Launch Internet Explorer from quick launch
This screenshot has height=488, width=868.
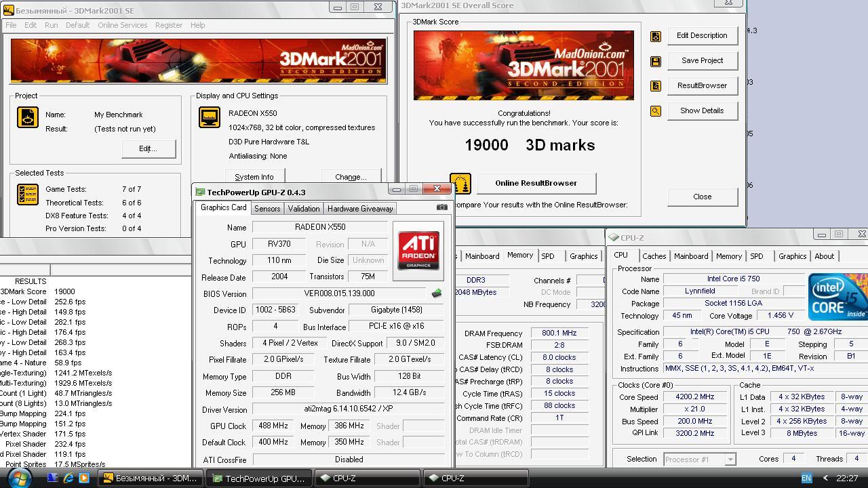coord(68,478)
